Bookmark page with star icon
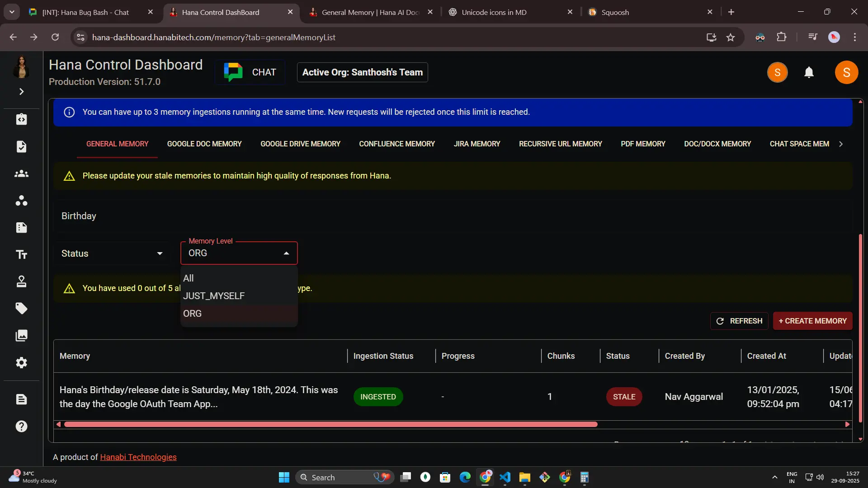Viewport: 868px width, 488px height. 731,38
